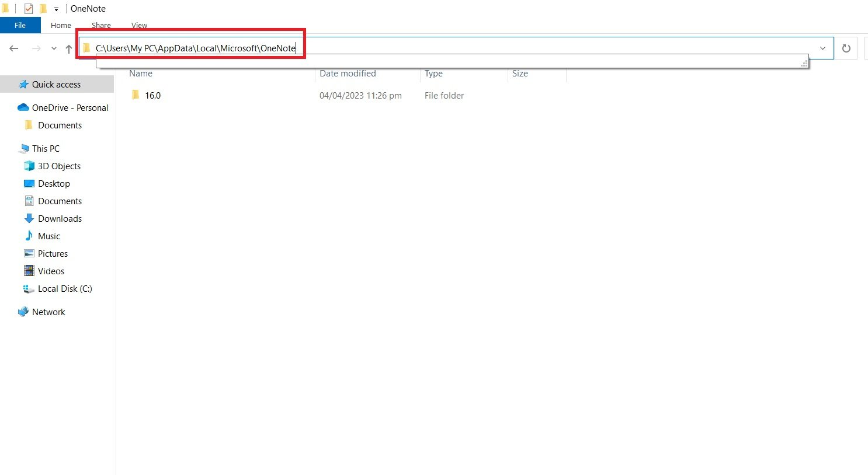The image size is (868, 475).
Task: Click the This PC icon in sidebar
Action: coord(24,148)
